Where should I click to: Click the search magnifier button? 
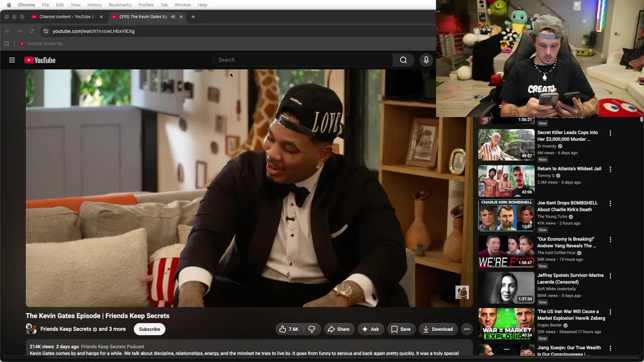pos(403,60)
